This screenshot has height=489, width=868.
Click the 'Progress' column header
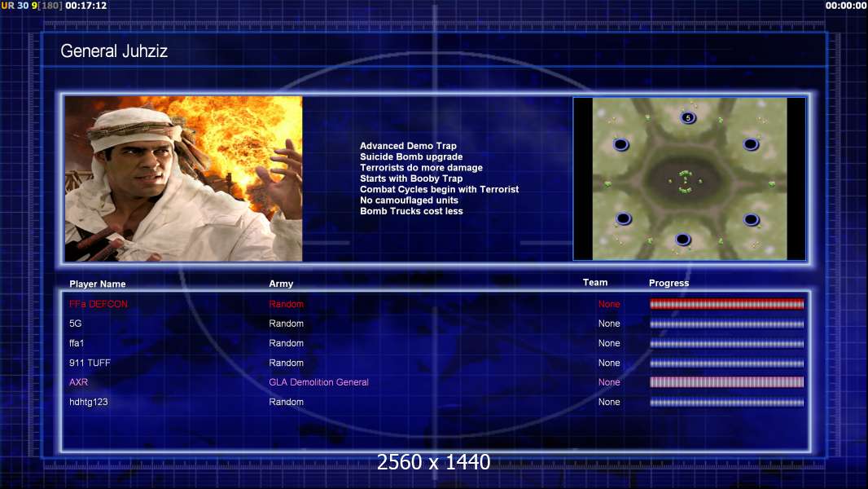669,283
